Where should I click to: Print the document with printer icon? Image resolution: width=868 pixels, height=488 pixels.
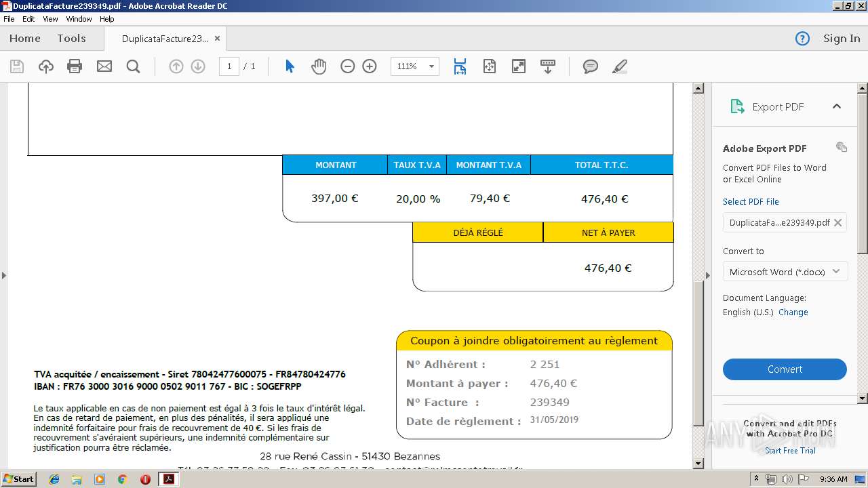[75, 66]
